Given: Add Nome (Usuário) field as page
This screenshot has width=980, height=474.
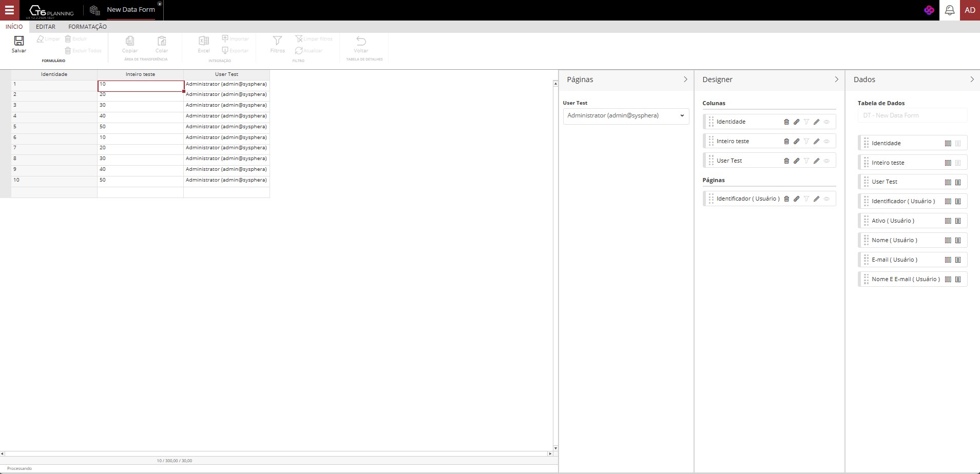Looking at the screenshot, I should [958, 241].
